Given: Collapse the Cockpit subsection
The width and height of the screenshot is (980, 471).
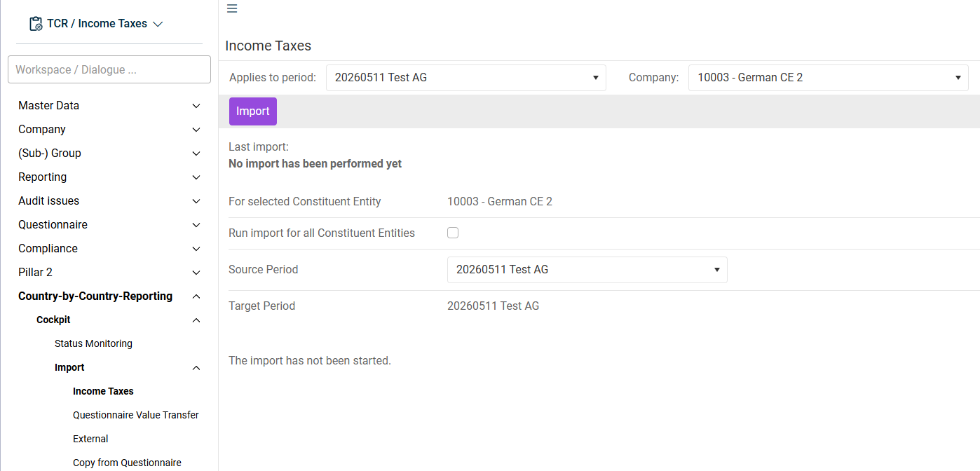Looking at the screenshot, I should [118, 320].
